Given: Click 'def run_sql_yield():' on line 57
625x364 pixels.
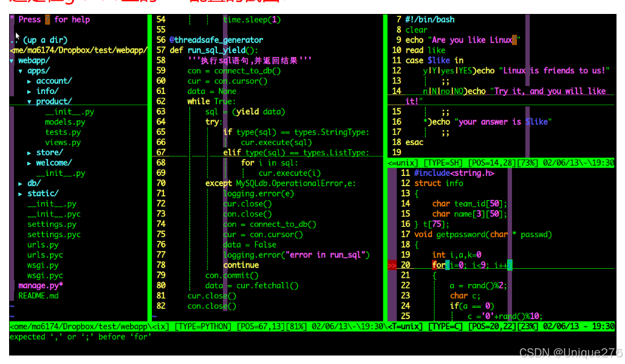Looking at the screenshot, I should coord(214,50).
